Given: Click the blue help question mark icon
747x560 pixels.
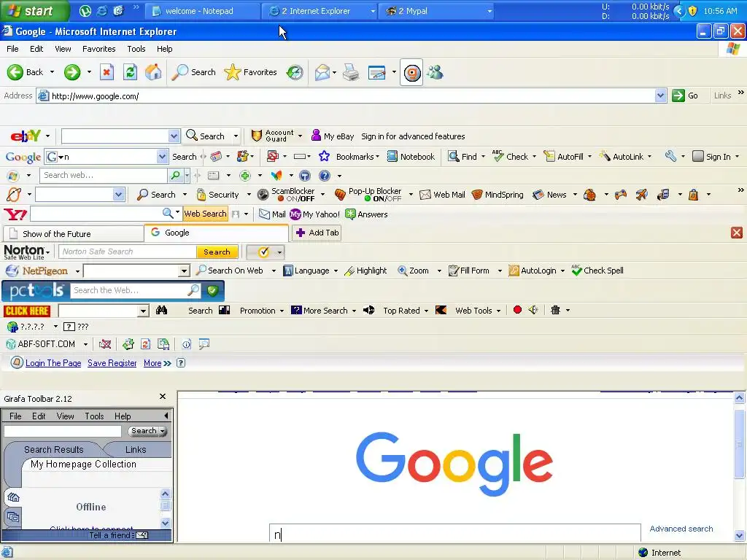Looking at the screenshot, I should [x=325, y=176].
